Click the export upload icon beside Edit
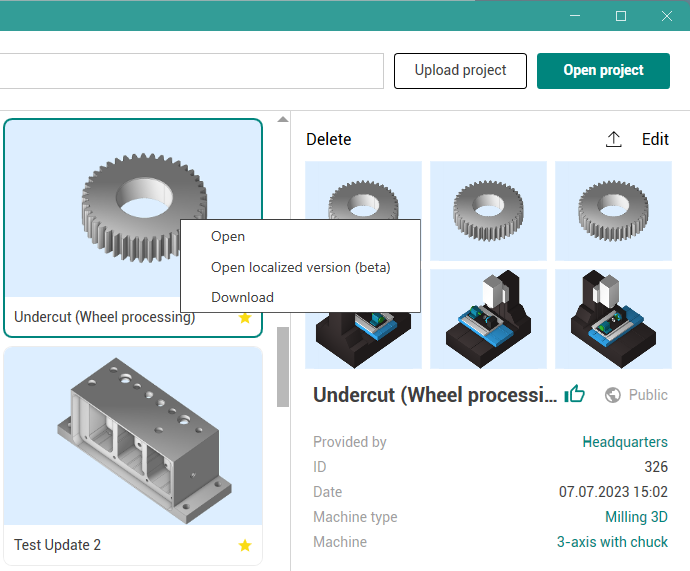Viewport: 690px width, 571px height. tap(614, 140)
